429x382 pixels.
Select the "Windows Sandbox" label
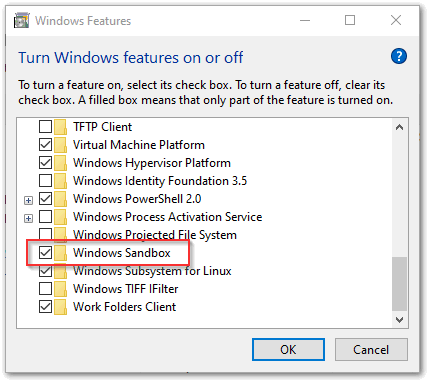(x=122, y=253)
